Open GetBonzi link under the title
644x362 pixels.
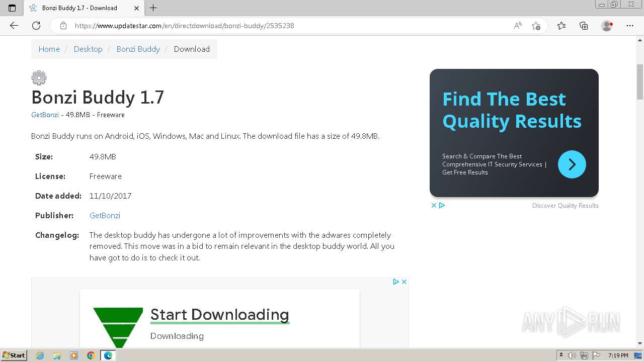[x=45, y=115]
